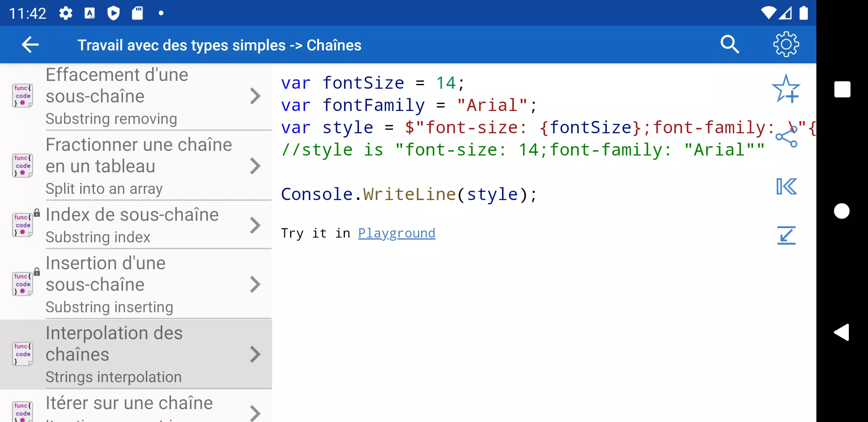
Task: Tap the SD card status bar icon
Action: pyautogui.click(x=137, y=13)
